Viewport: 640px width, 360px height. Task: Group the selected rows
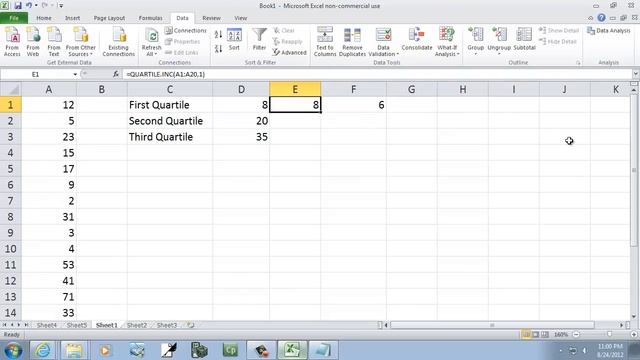(476, 41)
